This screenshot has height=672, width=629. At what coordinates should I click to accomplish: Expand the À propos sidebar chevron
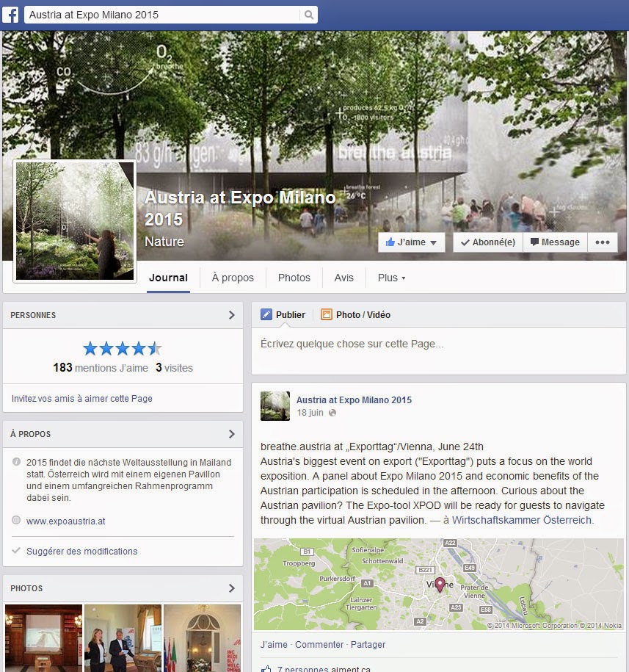click(232, 434)
